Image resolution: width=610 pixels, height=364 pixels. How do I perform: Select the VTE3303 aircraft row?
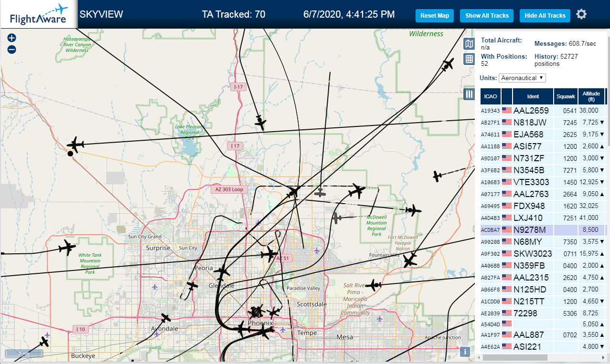pyautogui.click(x=543, y=182)
